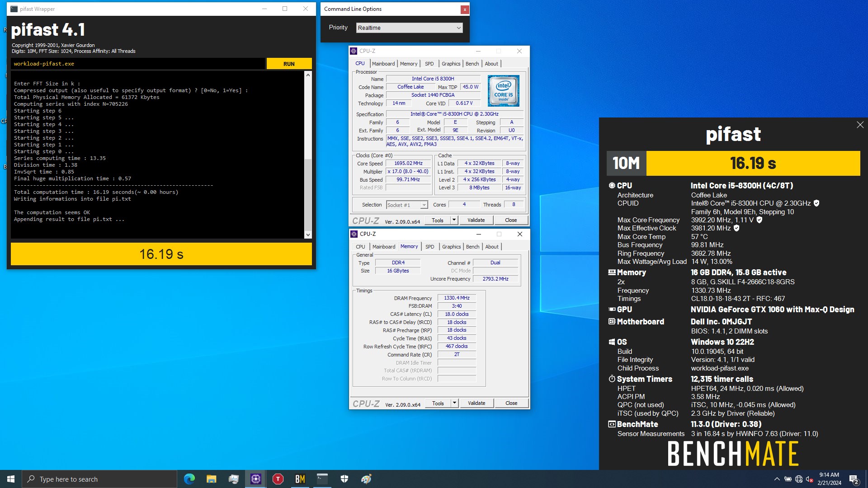Open Socket #1 selection dropdown in CPU-Z
Image resolution: width=868 pixels, height=488 pixels.
407,205
